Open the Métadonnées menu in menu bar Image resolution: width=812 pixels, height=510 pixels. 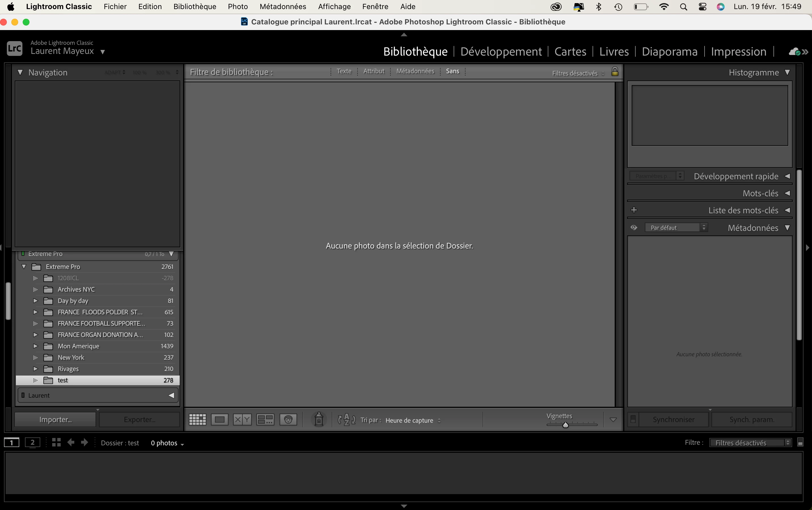point(282,7)
